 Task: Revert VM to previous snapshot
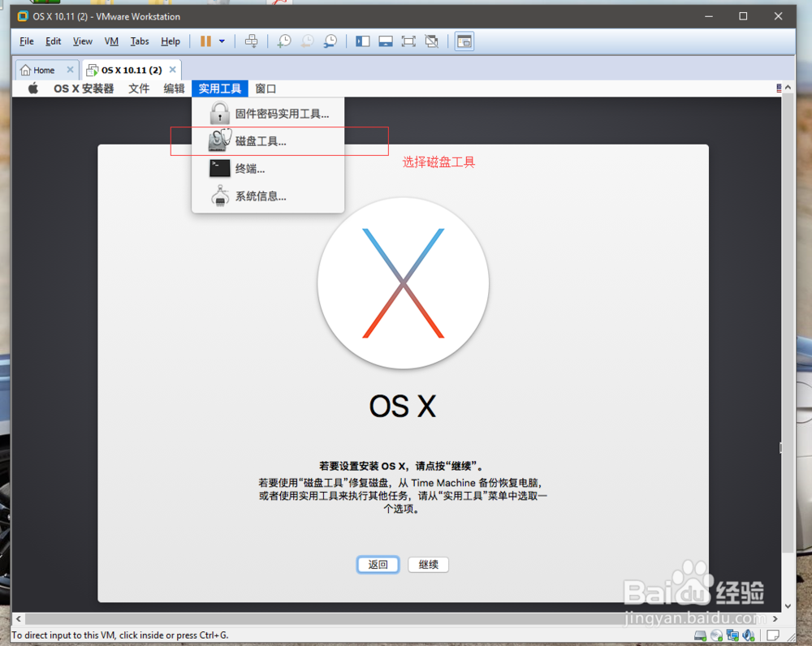click(307, 41)
